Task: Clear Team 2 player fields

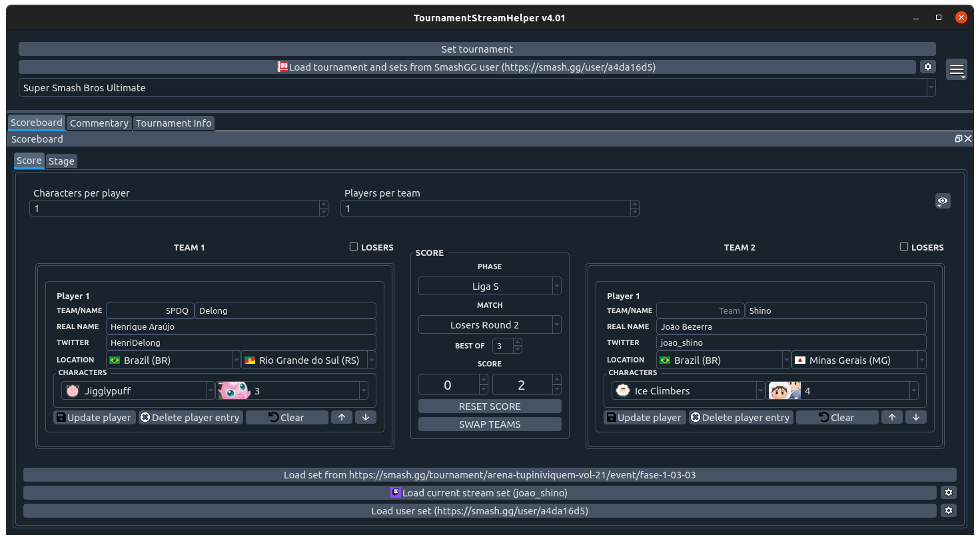Action: tap(837, 417)
